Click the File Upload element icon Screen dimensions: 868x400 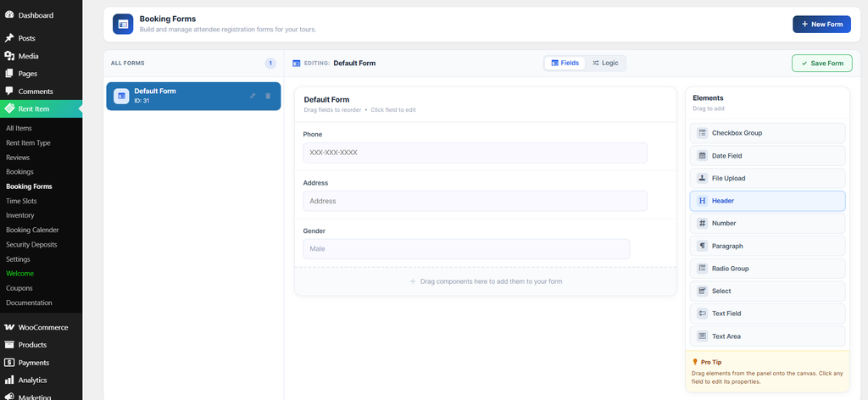pyautogui.click(x=702, y=178)
